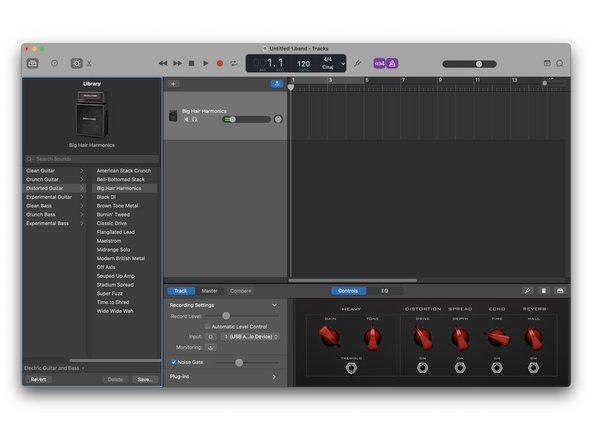
Task: Toggle the Monitoring button
Action: pos(211,347)
